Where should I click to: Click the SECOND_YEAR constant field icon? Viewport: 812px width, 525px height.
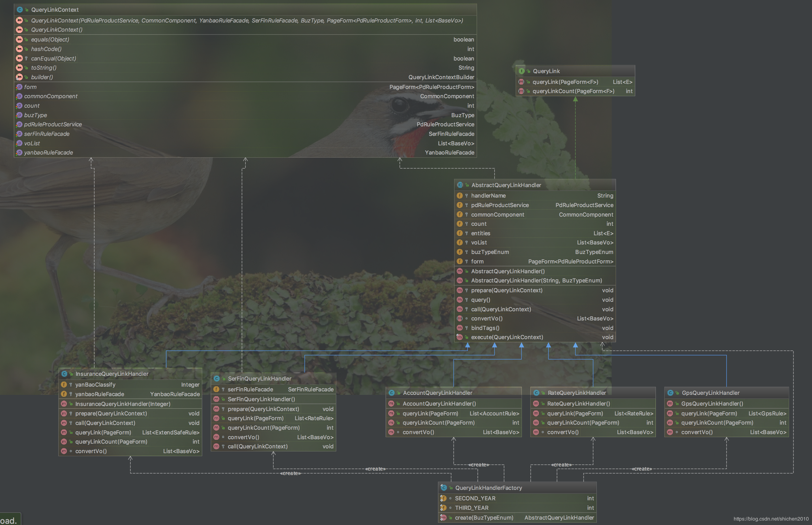[443, 498]
